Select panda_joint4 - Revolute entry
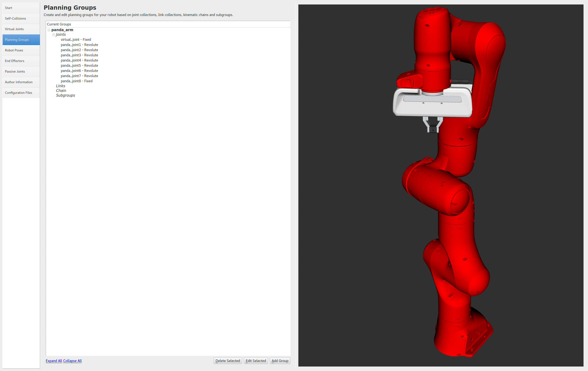 coord(79,60)
